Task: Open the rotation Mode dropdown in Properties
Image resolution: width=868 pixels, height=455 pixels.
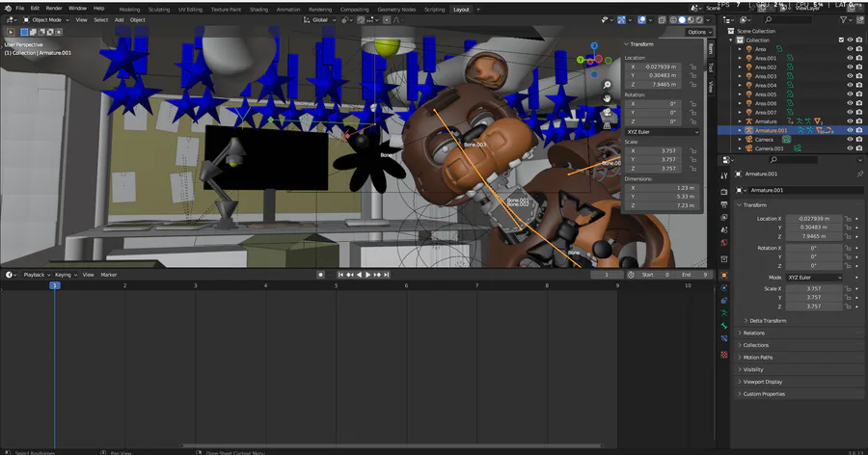Action: (x=814, y=278)
